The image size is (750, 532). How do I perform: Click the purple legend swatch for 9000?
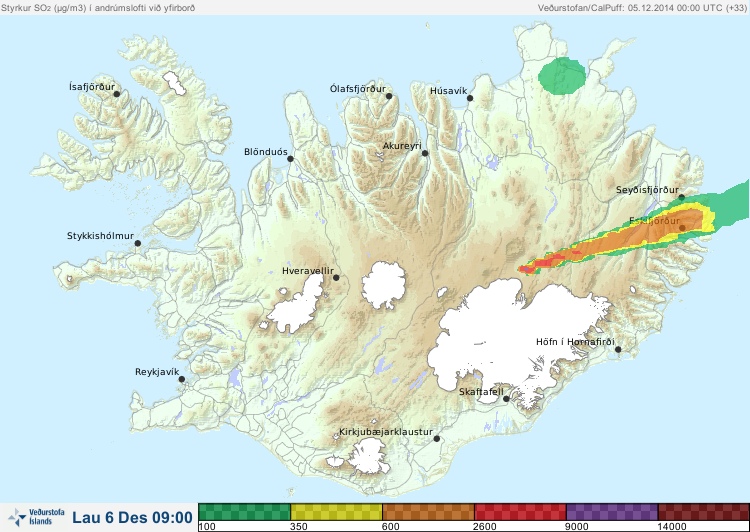(612, 511)
